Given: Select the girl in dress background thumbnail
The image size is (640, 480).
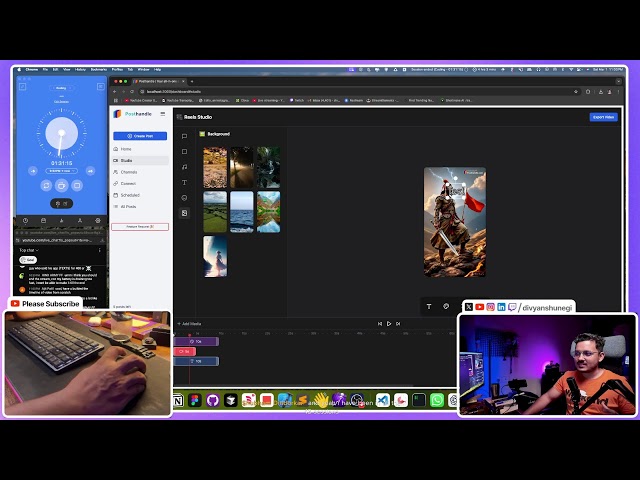Looking at the screenshot, I should [215, 256].
